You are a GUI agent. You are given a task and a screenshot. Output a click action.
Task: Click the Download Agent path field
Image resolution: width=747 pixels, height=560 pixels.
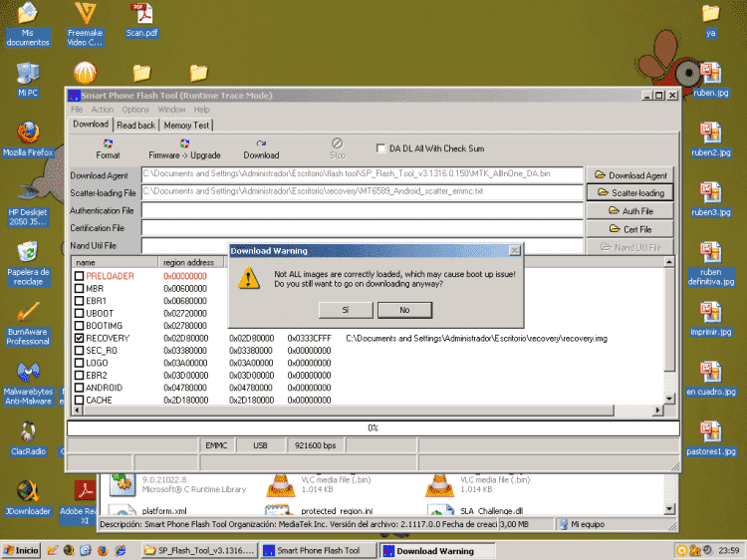363,174
